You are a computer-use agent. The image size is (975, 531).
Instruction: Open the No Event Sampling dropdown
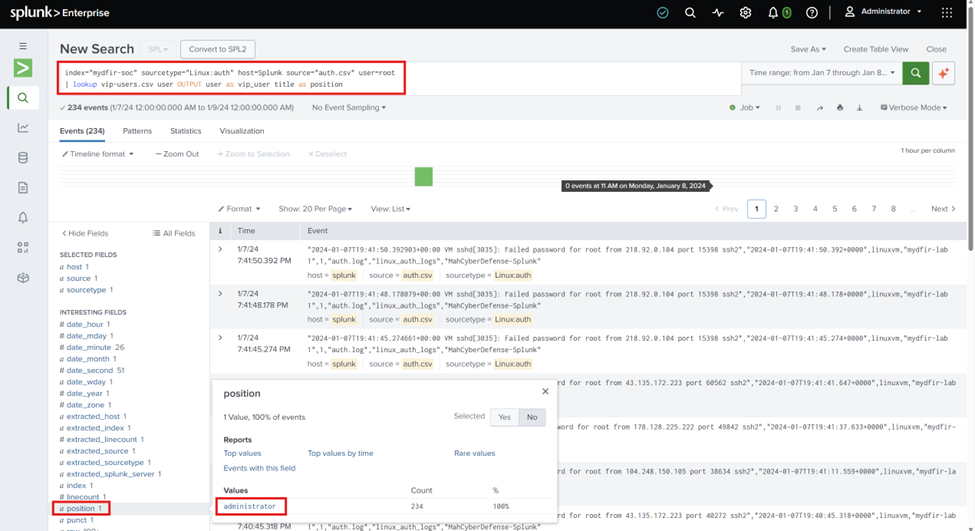349,108
